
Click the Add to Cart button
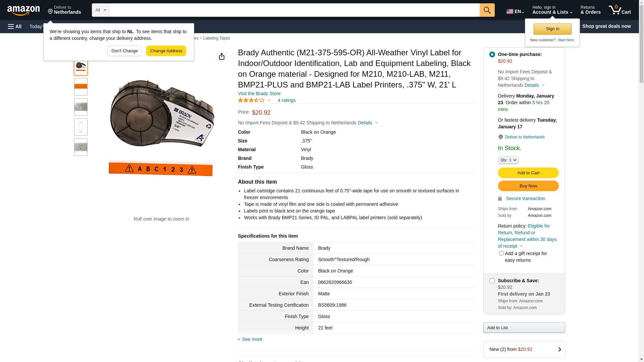[x=528, y=173]
